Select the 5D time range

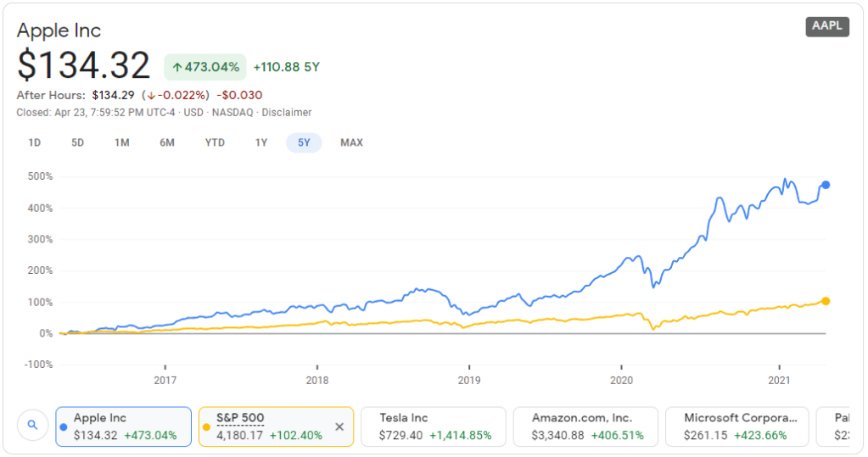tap(77, 142)
